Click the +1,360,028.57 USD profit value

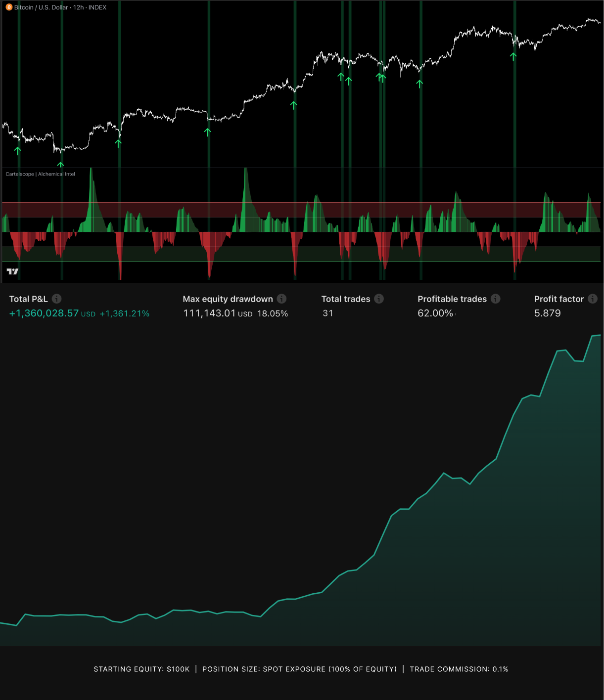tap(52, 313)
